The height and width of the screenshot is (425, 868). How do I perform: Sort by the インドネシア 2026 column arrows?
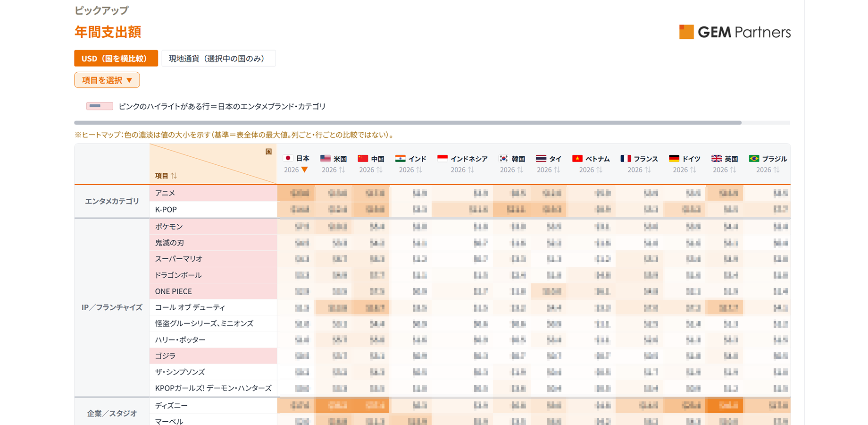471,170
